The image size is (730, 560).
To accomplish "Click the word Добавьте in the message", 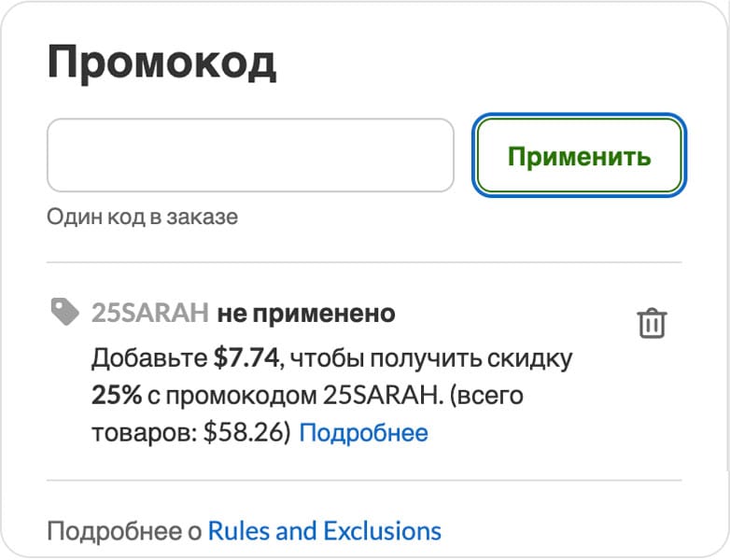I will [x=149, y=358].
